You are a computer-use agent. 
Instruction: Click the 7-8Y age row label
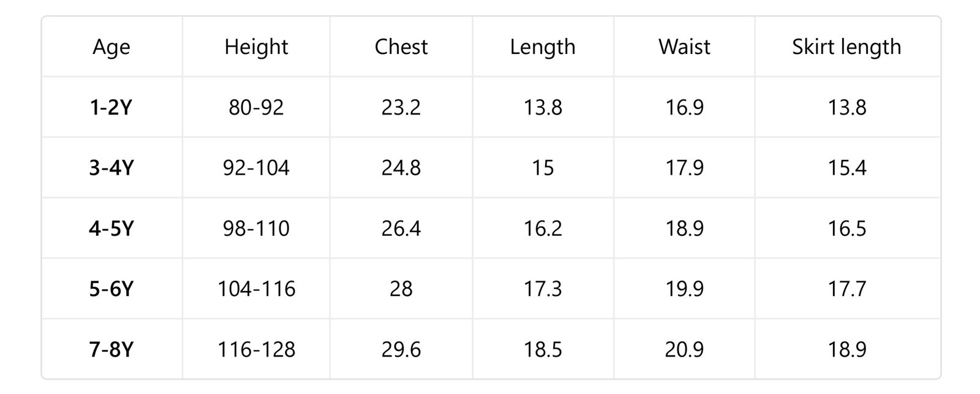tap(111, 349)
